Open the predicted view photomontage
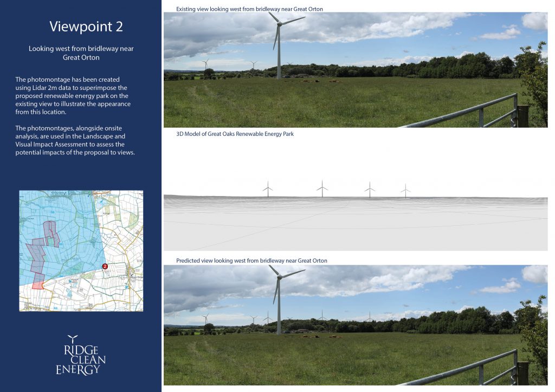 click(x=356, y=325)
